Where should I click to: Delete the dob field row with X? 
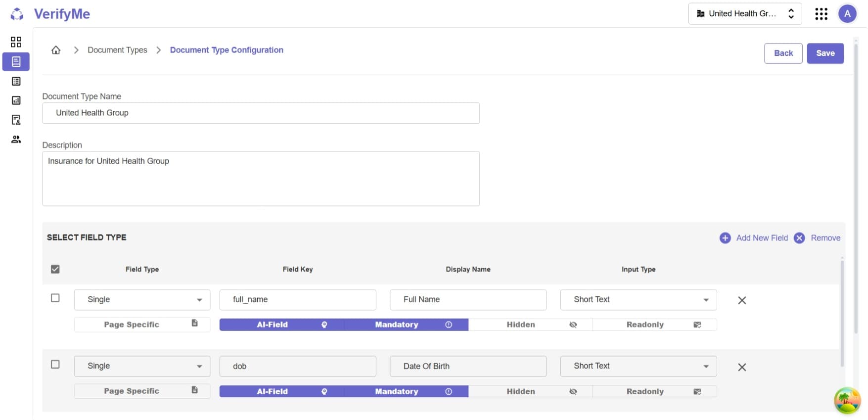pos(742,367)
